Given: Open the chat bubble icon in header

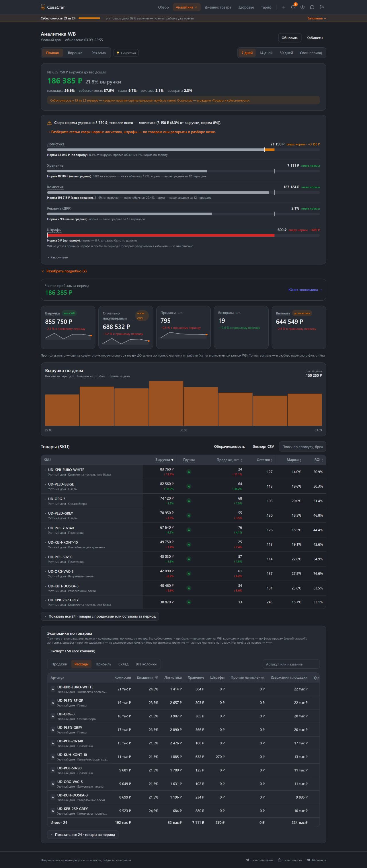Looking at the screenshot, I should pos(312,7).
